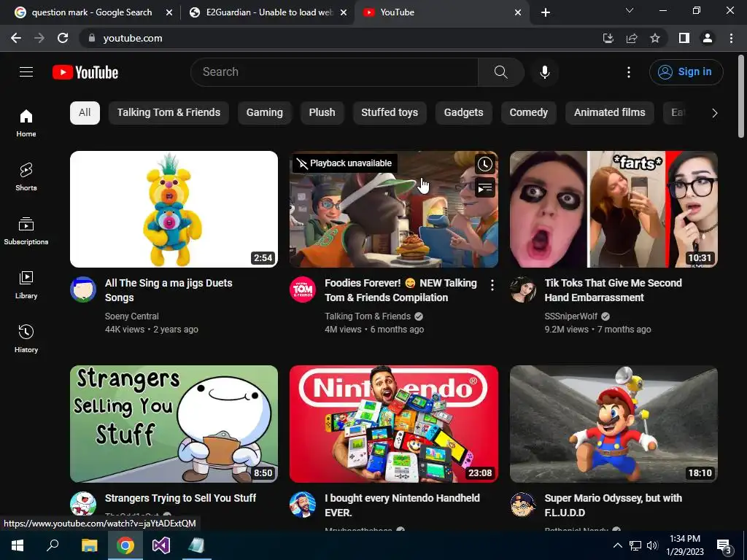Go to Home in sidebar
This screenshot has height=560, width=747.
(x=26, y=122)
